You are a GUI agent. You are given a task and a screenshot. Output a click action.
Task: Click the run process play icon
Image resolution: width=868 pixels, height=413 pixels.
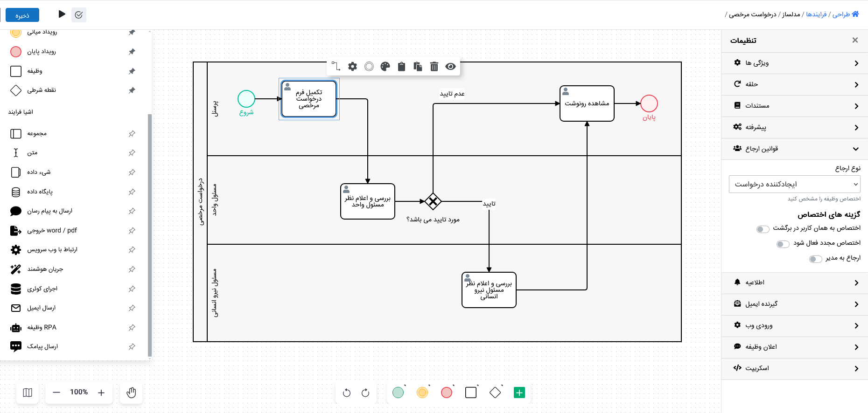[62, 14]
